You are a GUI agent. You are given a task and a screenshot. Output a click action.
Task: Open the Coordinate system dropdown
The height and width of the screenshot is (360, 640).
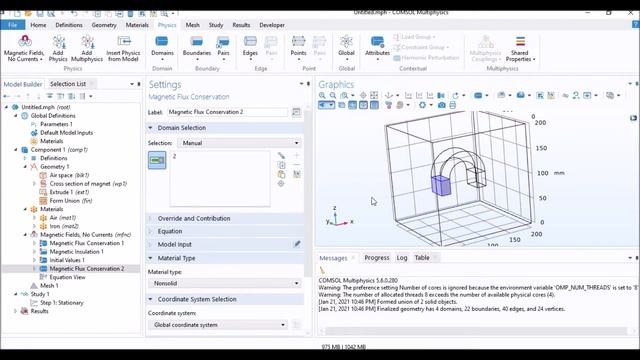pos(218,324)
